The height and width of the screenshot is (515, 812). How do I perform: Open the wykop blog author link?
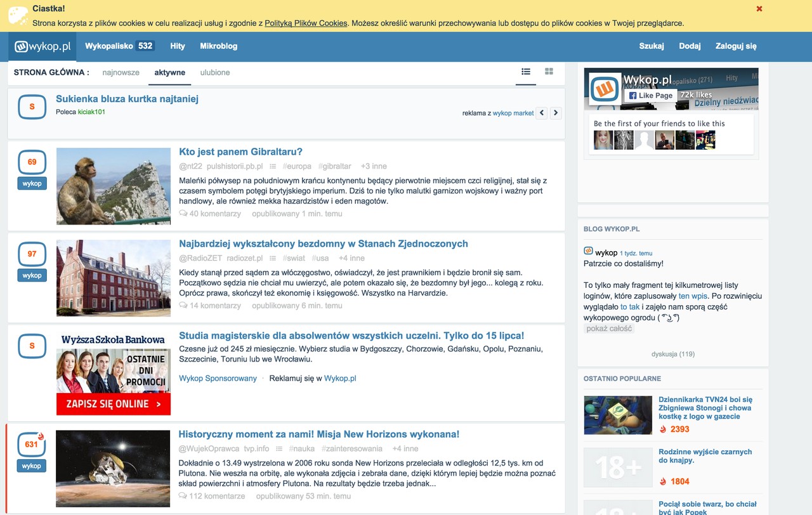606,252
